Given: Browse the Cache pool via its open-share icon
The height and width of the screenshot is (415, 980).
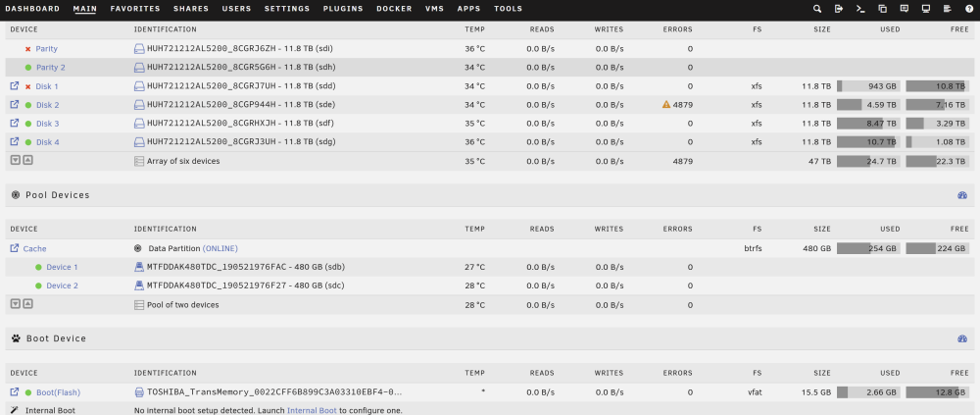Looking at the screenshot, I should click(x=15, y=248).
